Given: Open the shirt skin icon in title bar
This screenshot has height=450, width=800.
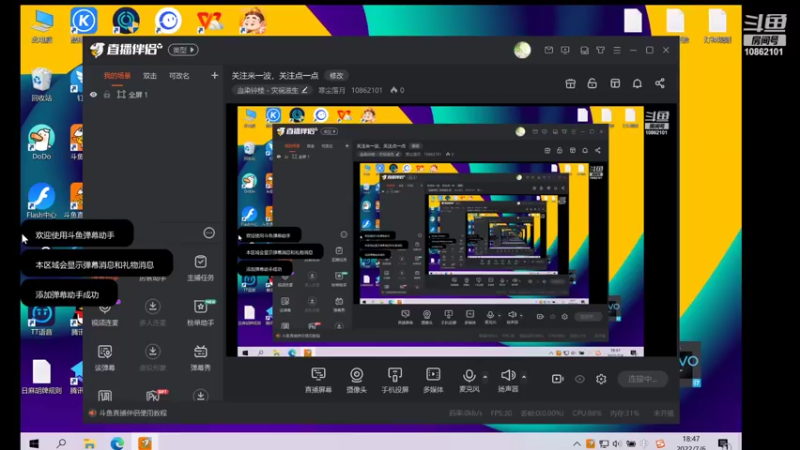Looking at the screenshot, I should (x=601, y=50).
